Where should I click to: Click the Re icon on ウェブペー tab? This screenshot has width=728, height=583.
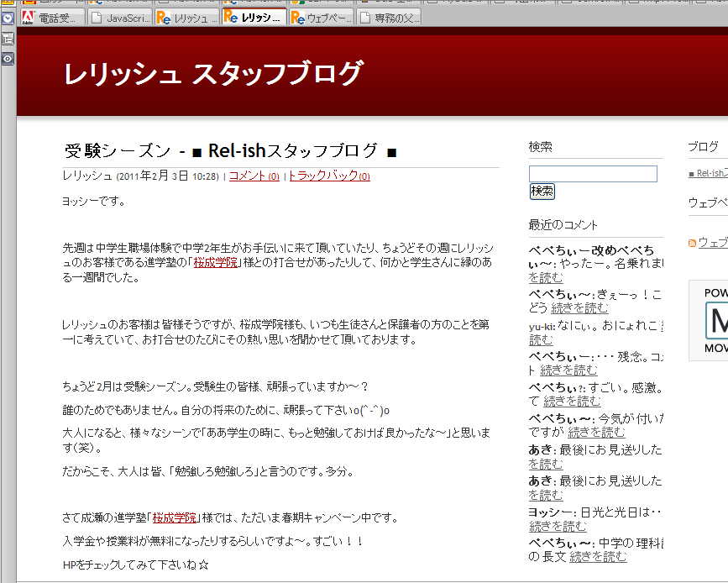(298, 18)
